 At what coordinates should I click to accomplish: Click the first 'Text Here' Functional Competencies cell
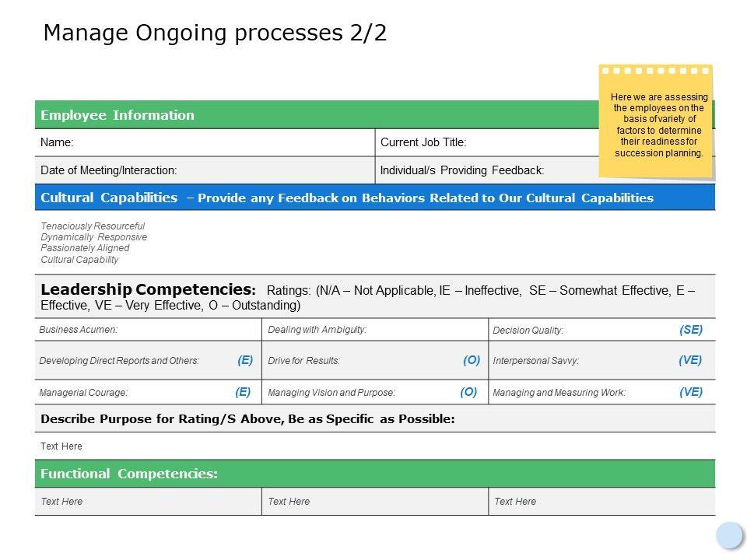[148, 502]
